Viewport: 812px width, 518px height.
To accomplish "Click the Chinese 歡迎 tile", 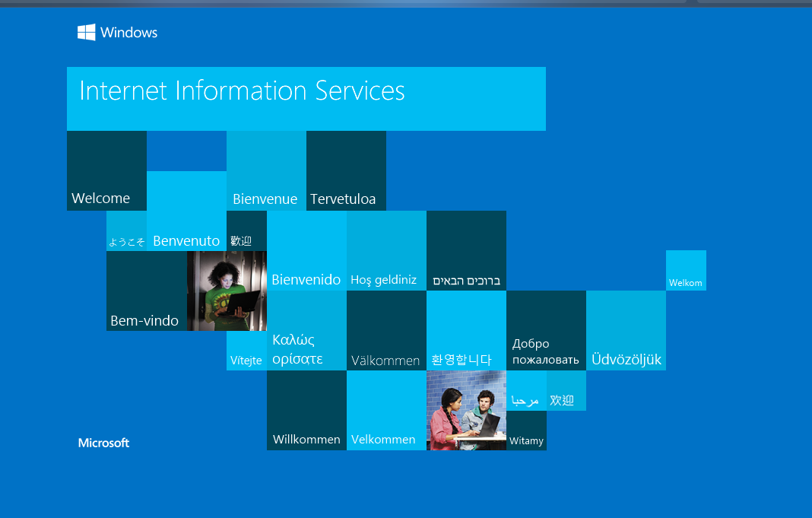I will [x=246, y=230].
